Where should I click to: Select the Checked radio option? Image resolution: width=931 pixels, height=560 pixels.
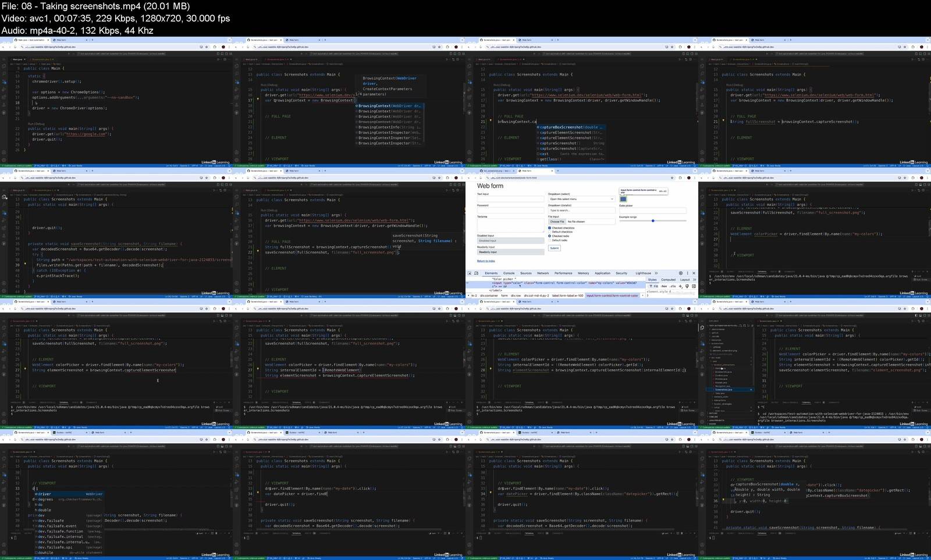pos(549,236)
